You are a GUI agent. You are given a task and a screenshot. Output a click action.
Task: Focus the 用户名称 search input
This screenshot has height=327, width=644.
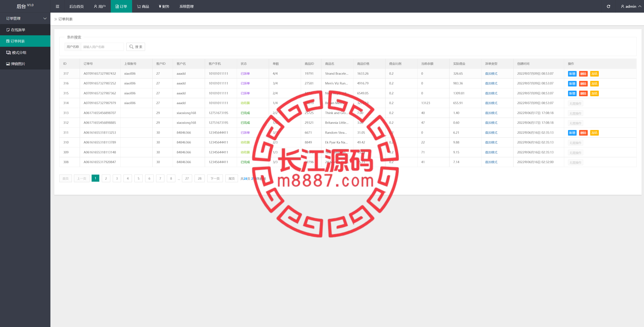pyautogui.click(x=102, y=47)
